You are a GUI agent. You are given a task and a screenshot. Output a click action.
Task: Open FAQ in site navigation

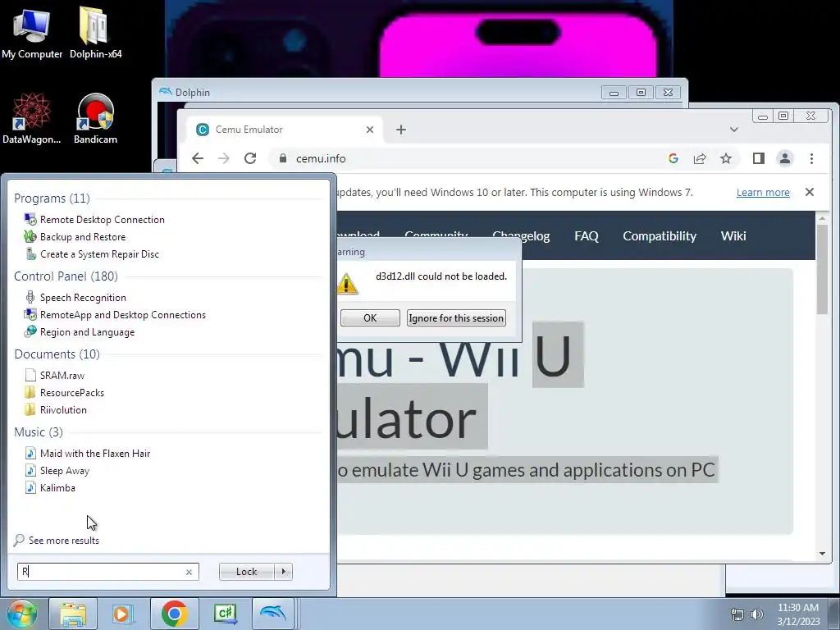[586, 235]
